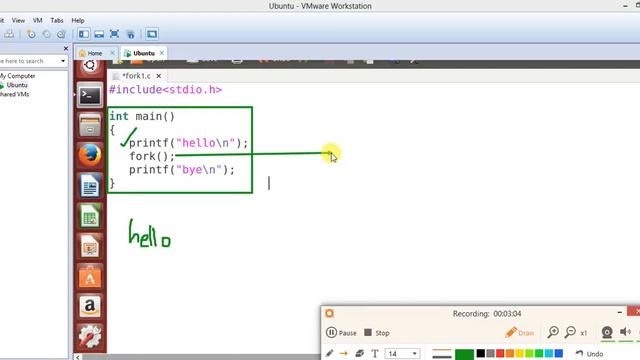Open the Ubuntu Dash launcher

click(x=90, y=66)
